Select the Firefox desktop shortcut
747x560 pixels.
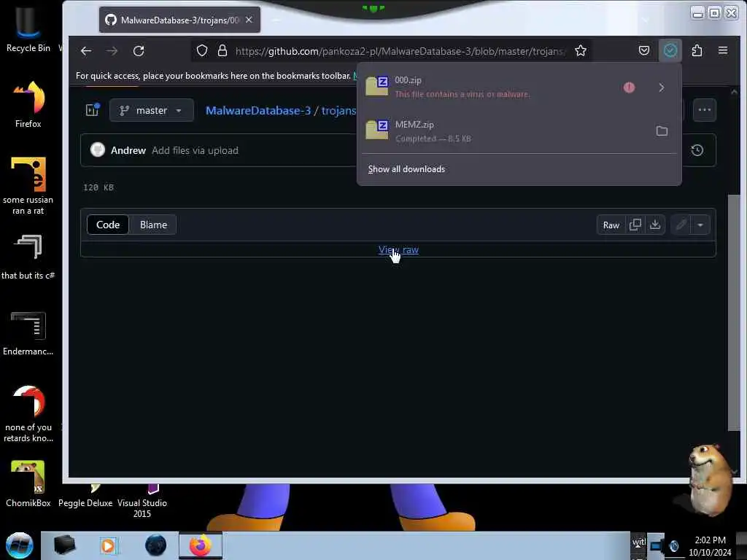click(28, 104)
